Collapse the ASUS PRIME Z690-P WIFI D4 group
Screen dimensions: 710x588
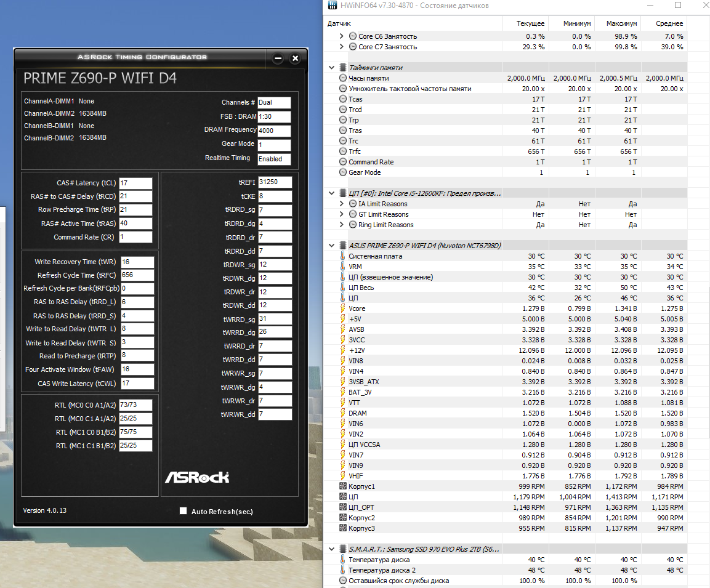point(331,245)
